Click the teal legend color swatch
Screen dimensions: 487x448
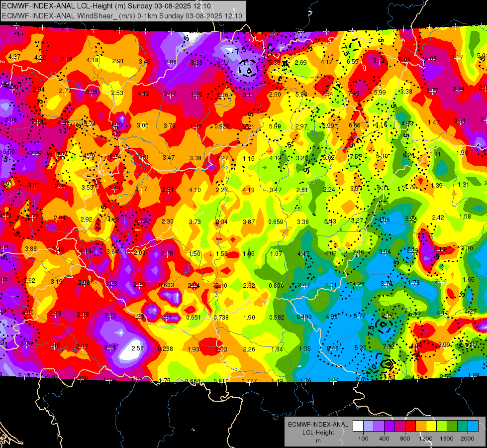(463, 426)
